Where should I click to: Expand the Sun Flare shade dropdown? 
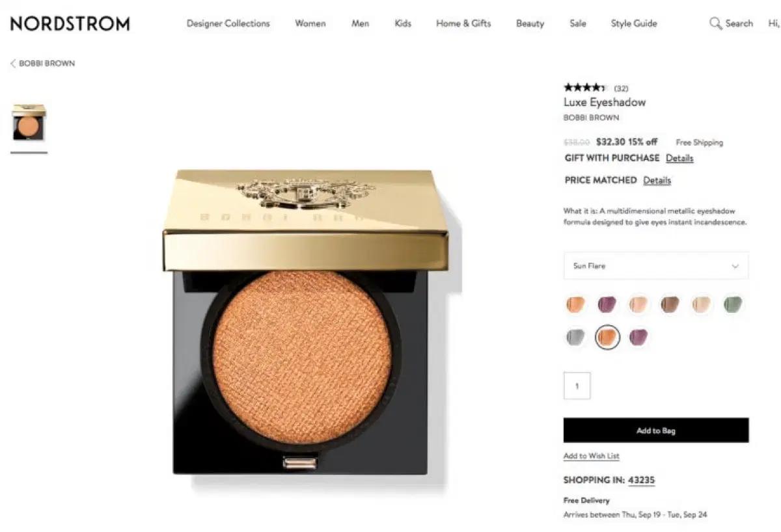pos(656,266)
